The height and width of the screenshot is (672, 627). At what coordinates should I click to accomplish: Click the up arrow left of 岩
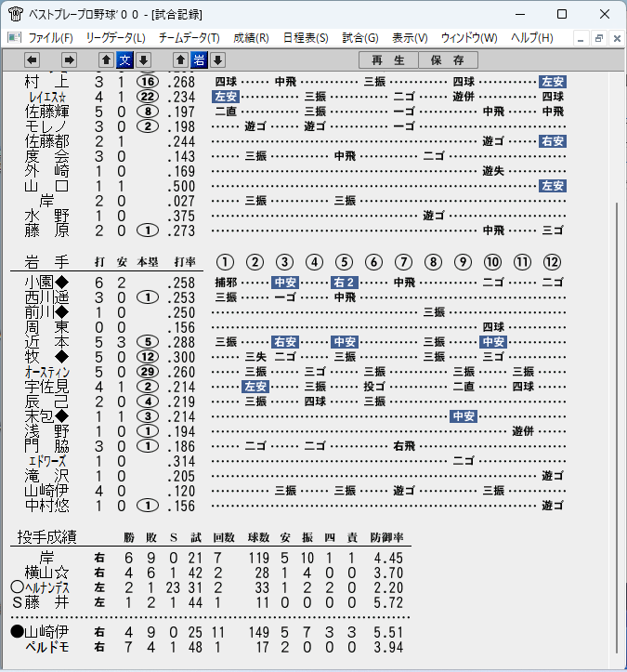pyautogui.click(x=181, y=60)
